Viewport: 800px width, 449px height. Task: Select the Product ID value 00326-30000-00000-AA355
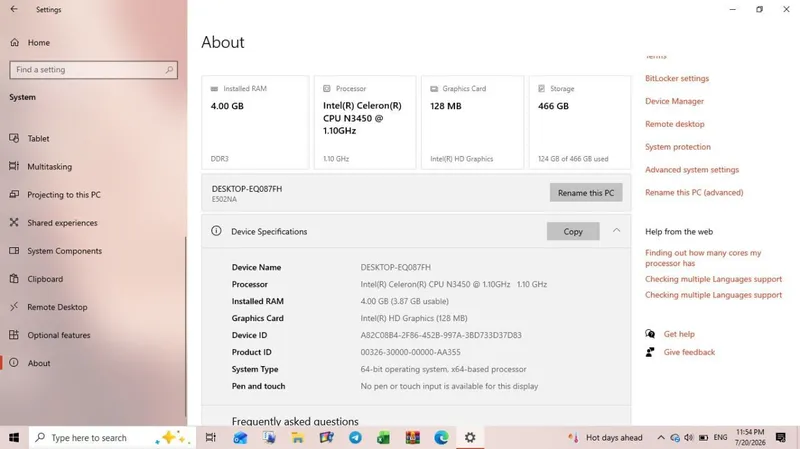[410, 352]
